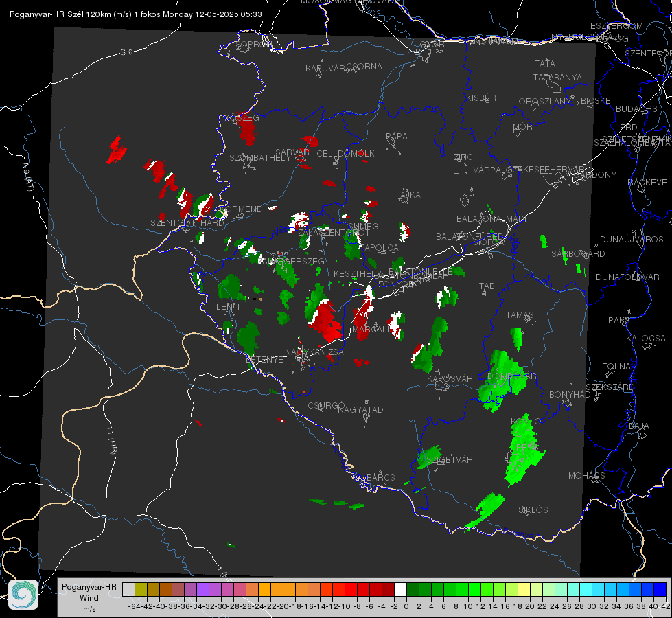Click the SARBOGARD city label
Image resolution: width=672 pixels, height=618 pixels.
coord(578,254)
